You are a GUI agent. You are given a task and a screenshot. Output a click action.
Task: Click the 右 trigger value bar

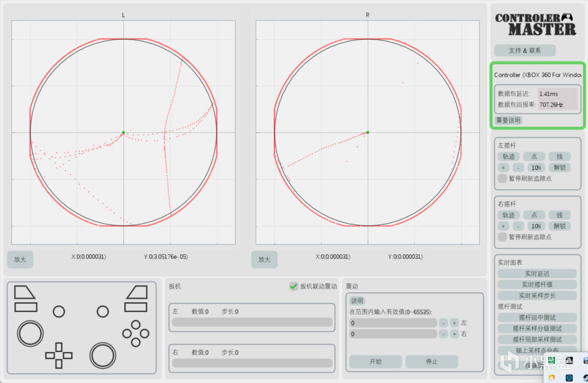[x=252, y=363]
